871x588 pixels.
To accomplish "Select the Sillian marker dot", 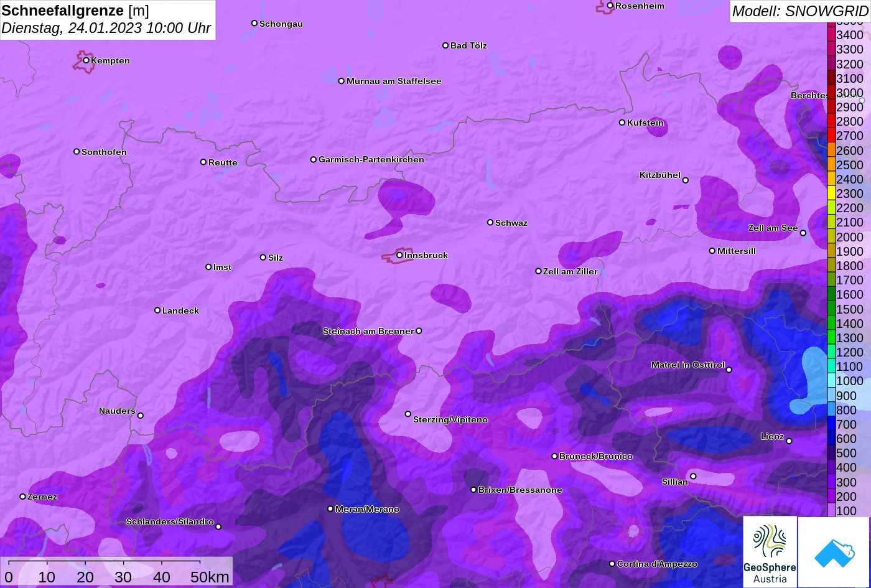I will click(x=693, y=477).
